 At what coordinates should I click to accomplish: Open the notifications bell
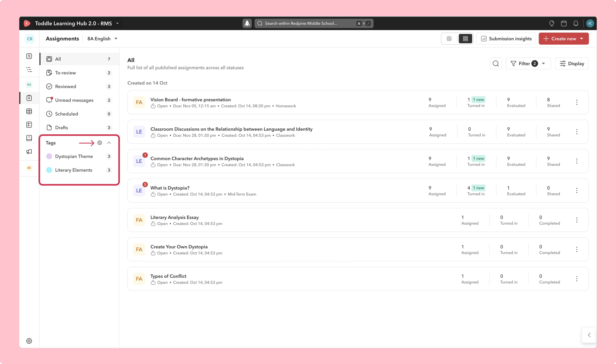click(576, 23)
